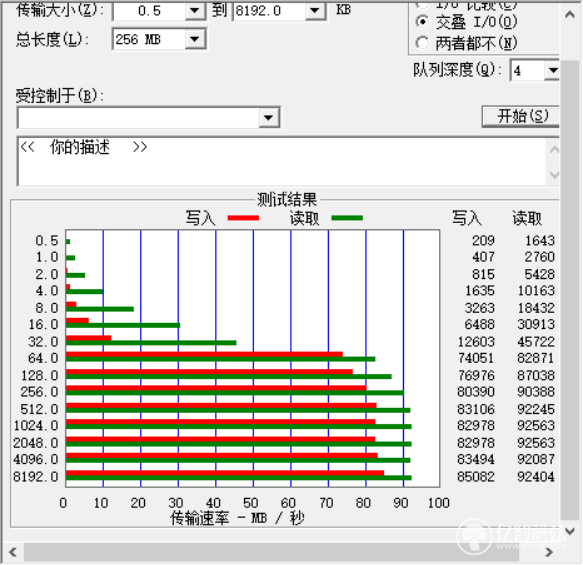Expand the 总长度 256 MB dropdown

(x=195, y=39)
